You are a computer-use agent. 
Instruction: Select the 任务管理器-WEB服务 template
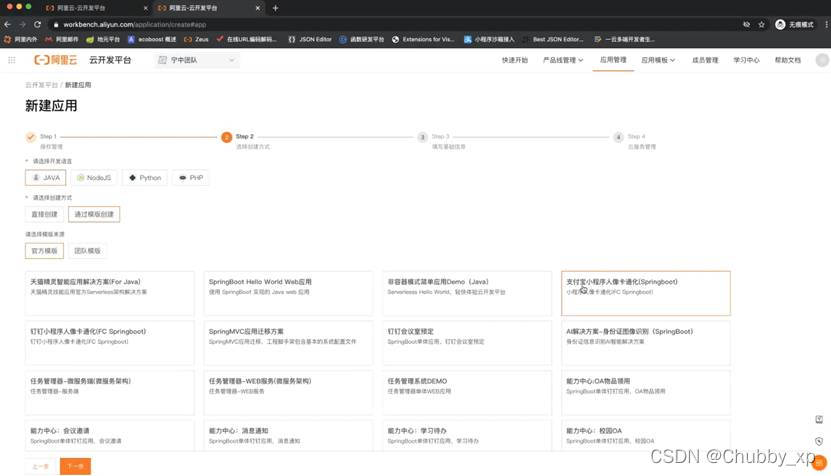[x=288, y=393]
